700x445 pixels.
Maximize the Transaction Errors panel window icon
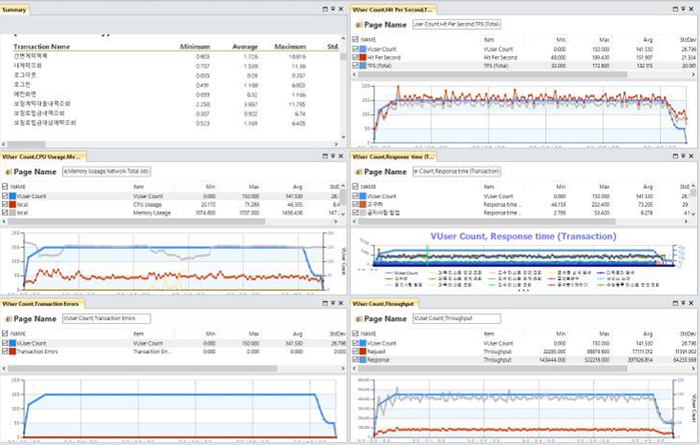(325, 303)
